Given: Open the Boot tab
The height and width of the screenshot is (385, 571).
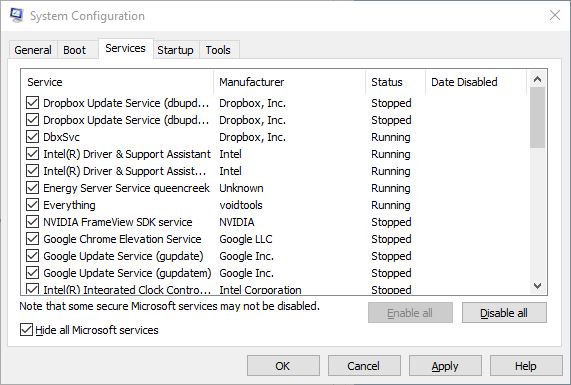Looking at the screenshot, I should pyautogui.click(x=75, y=50).
